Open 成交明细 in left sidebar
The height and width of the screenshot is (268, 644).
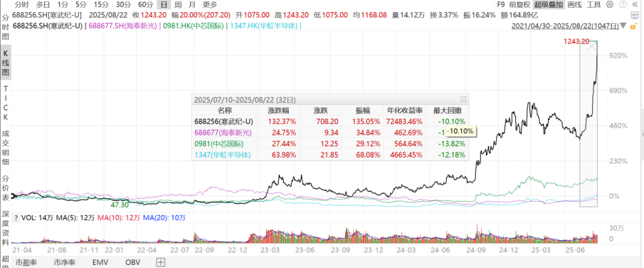click(6, 148)
